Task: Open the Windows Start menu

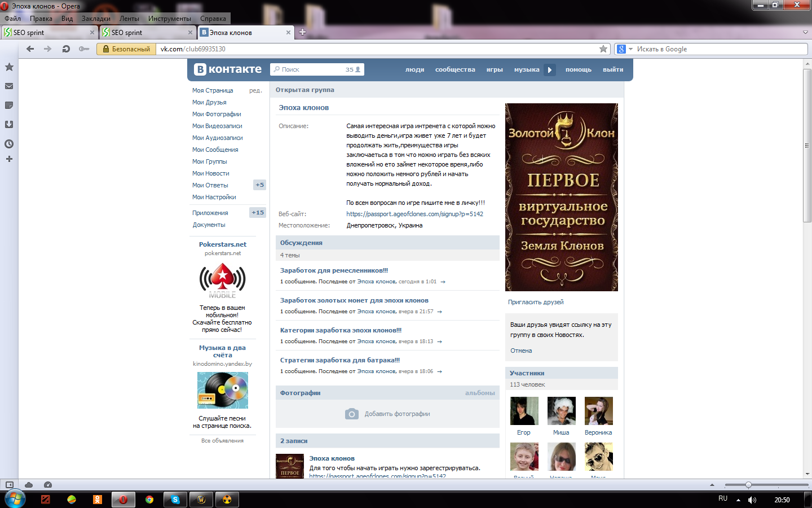Action: coord(15,499)
